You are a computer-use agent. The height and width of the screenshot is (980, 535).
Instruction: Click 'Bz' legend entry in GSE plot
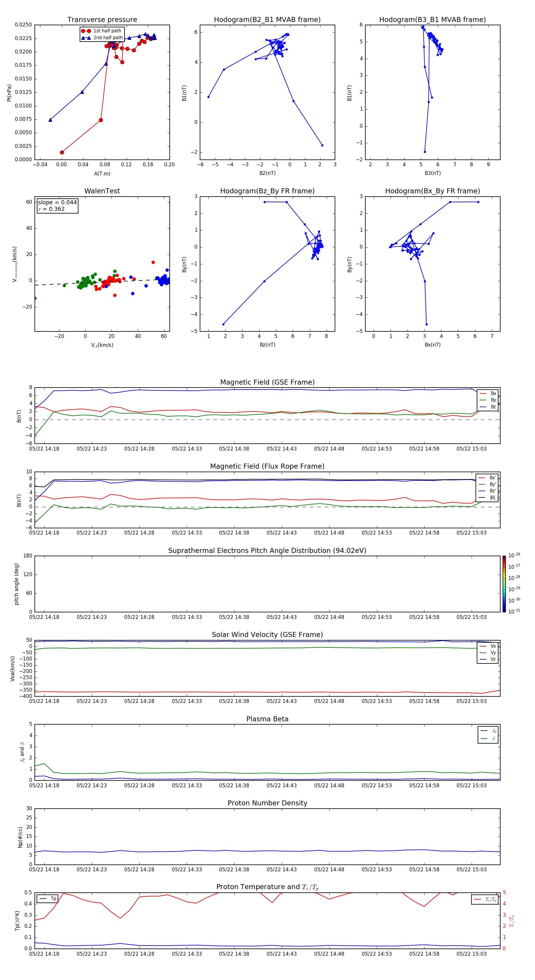click(488, 407)
